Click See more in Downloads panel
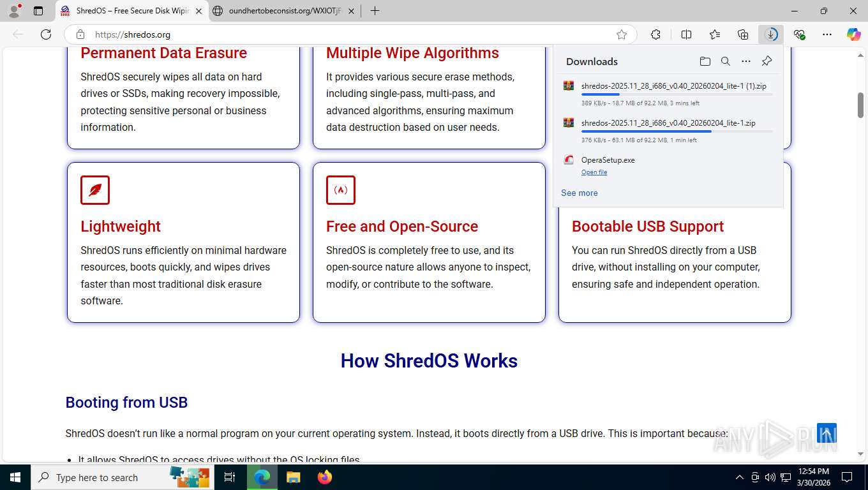Image resolution: width=868 pixels, height=490 pixels. coord(580,193)
